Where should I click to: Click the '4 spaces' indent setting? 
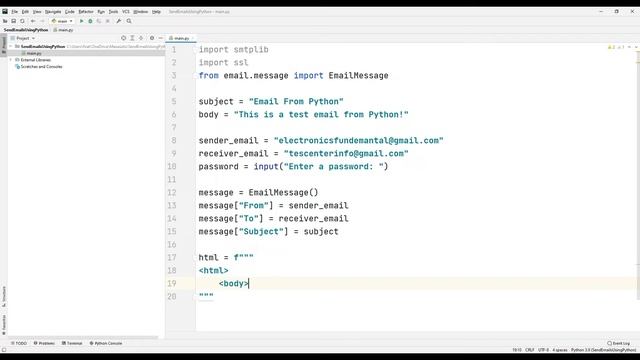(x=560, y=350)
